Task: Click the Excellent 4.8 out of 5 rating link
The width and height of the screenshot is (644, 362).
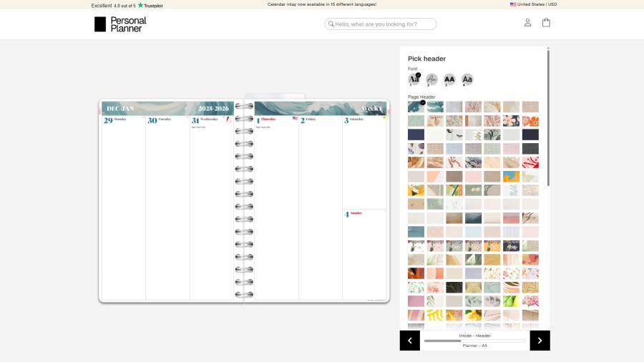Action: coord(113,5)
